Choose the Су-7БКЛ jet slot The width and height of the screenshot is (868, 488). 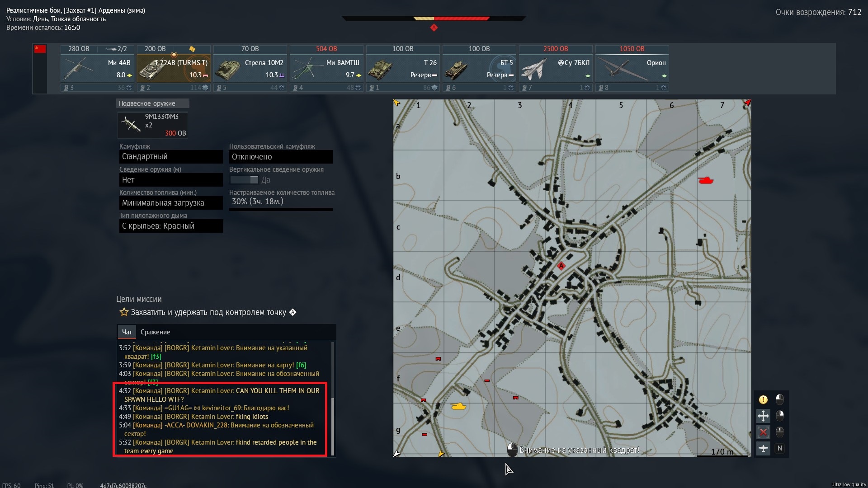point(556,68)
